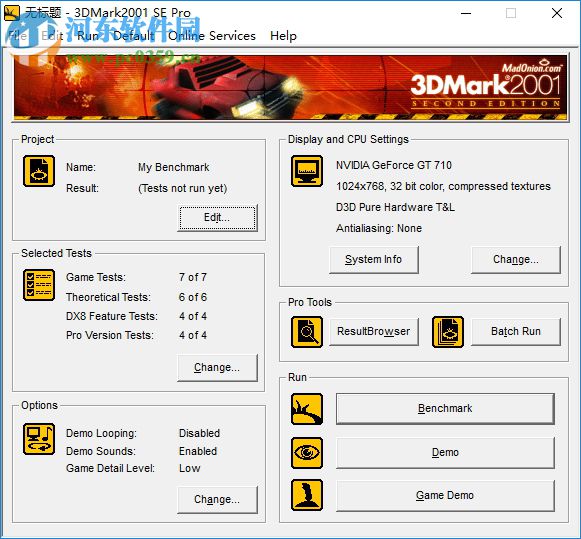
Task: Click Edit button in Project section
Action: pyautogui.click(x=217, y=218)
